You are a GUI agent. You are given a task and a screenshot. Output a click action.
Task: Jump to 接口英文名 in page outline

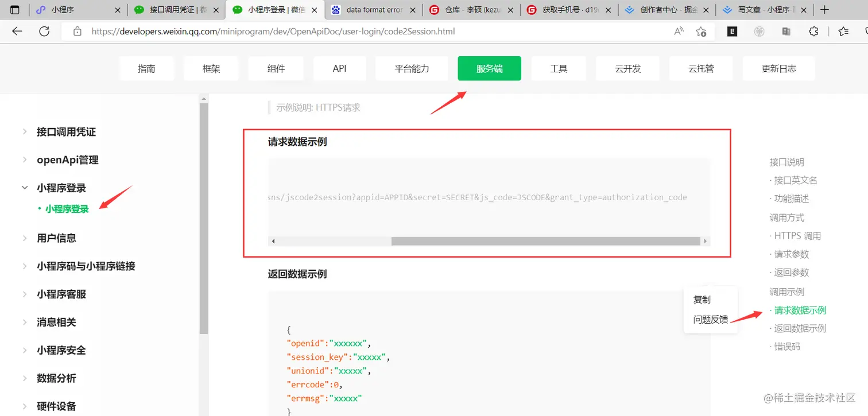796,180
